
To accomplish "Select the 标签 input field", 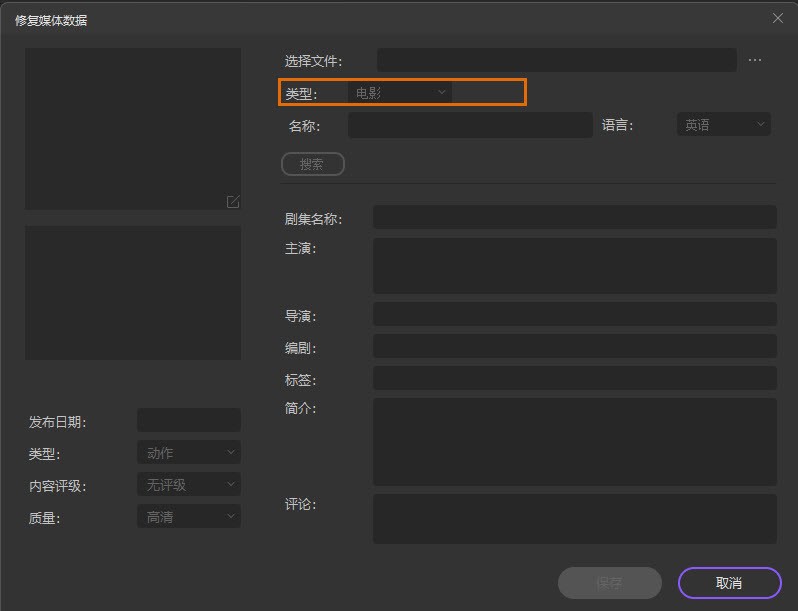I will tap(574, 378).
